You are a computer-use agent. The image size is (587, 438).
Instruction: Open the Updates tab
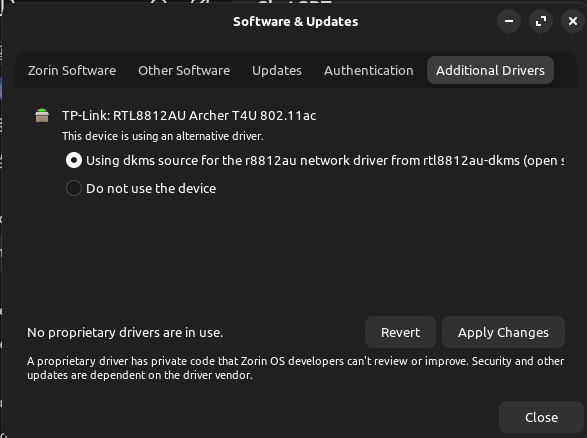277,70
